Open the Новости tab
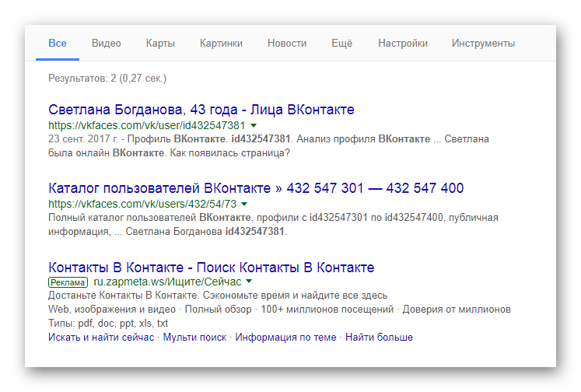 [287, 44]
